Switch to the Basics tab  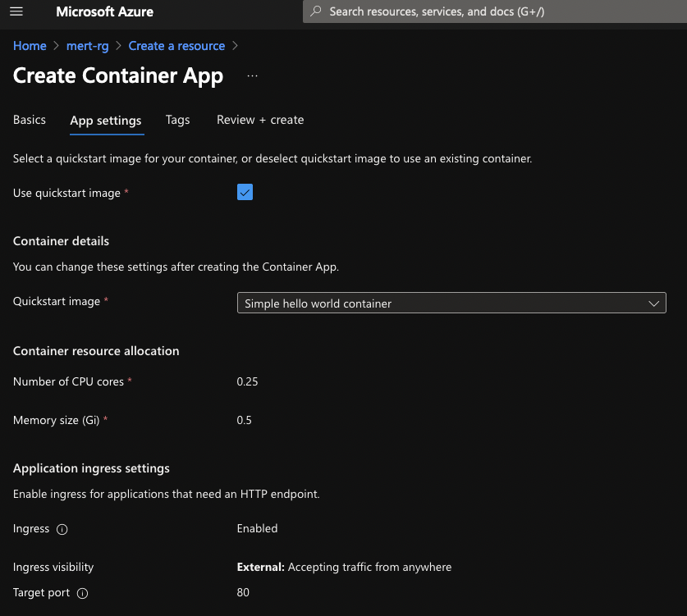pos(30,120)
